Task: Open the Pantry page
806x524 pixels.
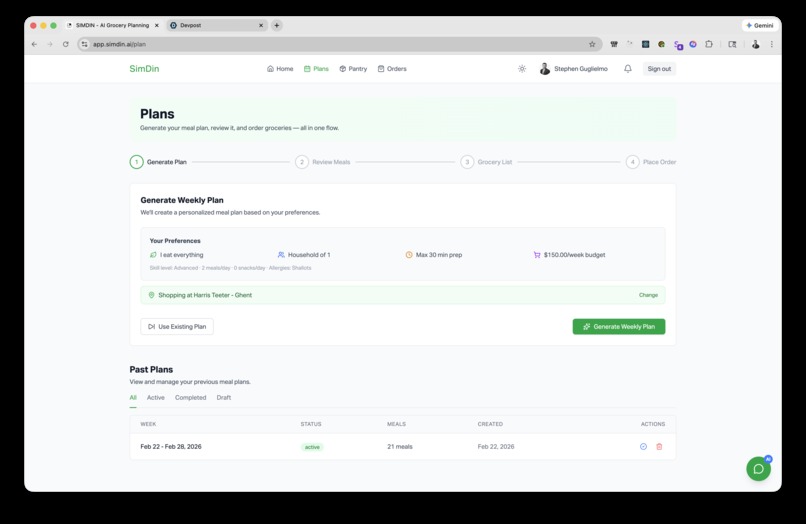Action: pos(353,68)
